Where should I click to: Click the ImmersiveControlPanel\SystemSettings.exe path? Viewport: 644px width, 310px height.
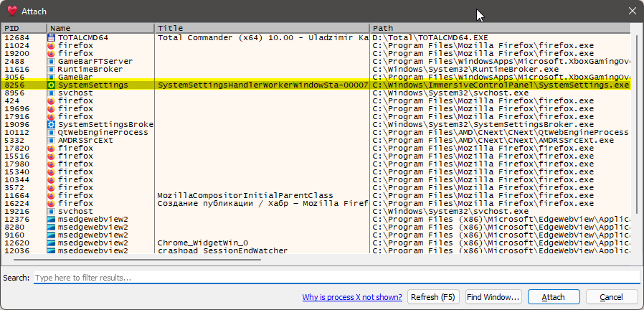pyautogui.click(x=501, y=85)
